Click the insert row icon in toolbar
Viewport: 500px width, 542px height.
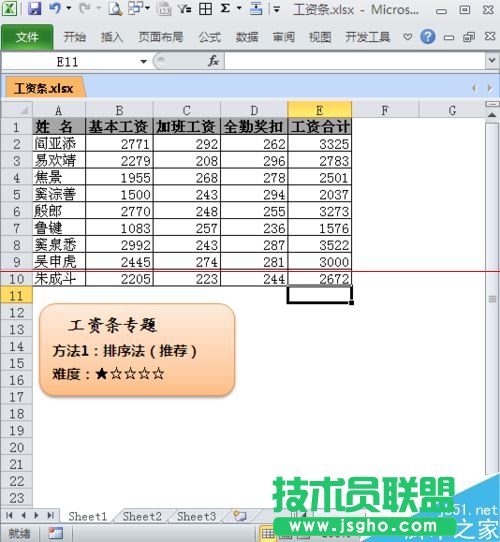(256, 9)
